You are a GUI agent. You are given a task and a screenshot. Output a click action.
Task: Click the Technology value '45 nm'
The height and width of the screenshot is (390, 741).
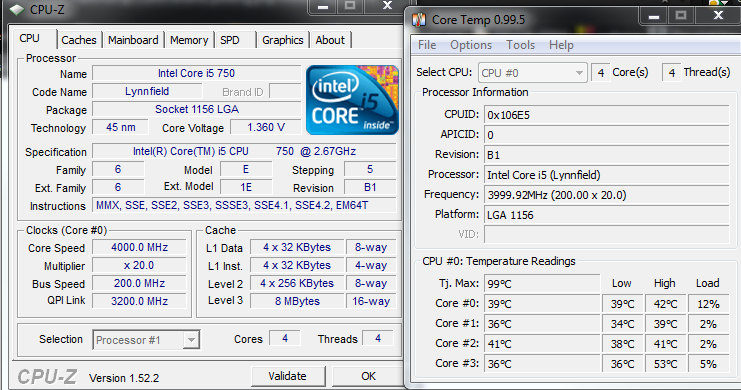pyautogui.click(x=121, y=127)
